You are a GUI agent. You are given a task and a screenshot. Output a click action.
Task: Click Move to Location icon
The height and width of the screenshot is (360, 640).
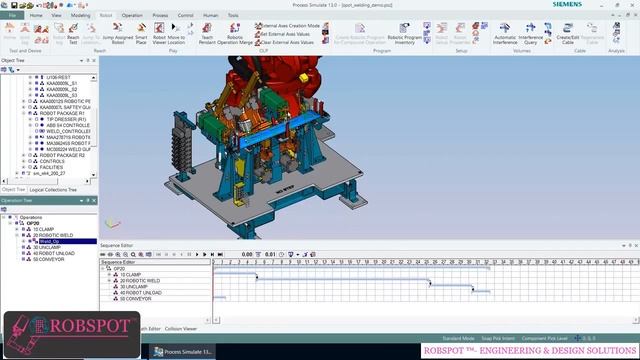176,33
